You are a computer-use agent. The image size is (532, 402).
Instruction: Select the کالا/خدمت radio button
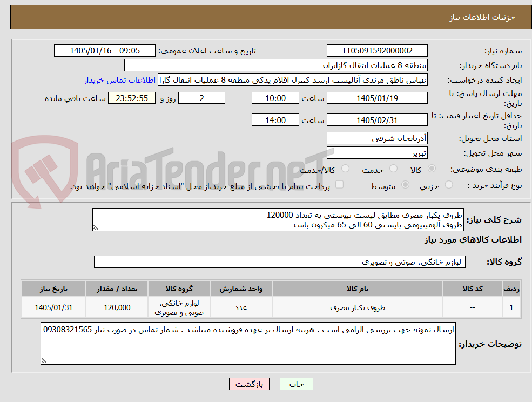tap(345, 169)
